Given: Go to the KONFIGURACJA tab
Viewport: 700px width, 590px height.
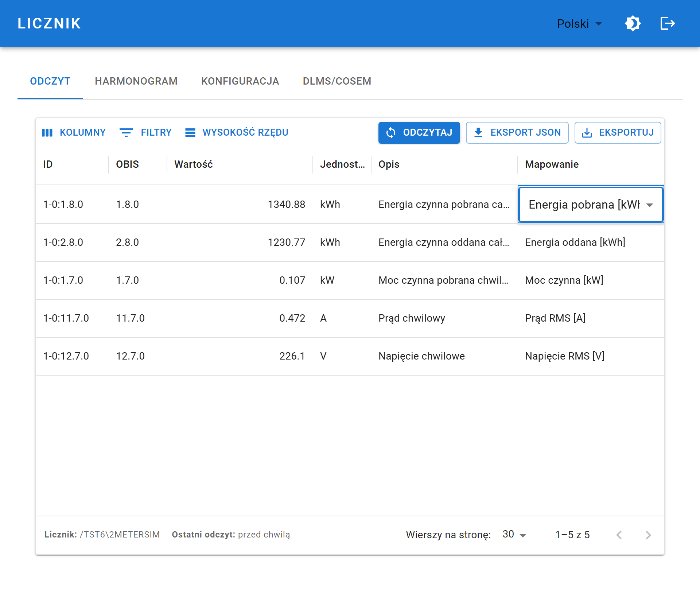Looking at the screenshot, I should pos(240,81).
